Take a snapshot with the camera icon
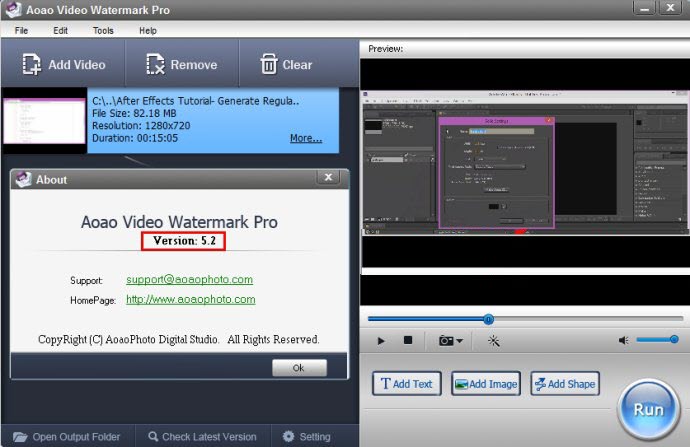Viewport: 690px width, 447px height. click(446, 341)
